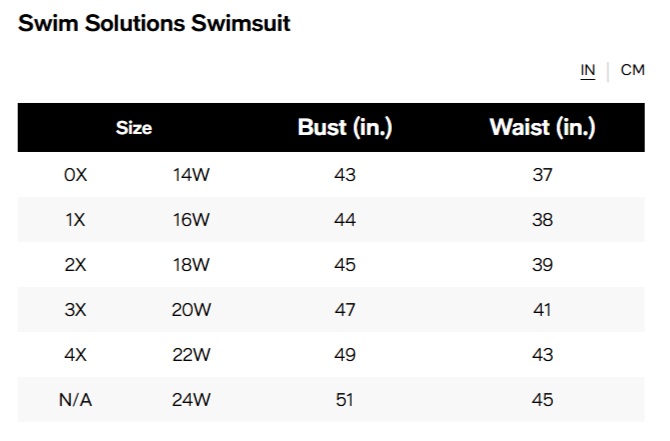This screenshot has width=670, height=441.
Task: Click the 2X size cell
Action: point(76,265)
